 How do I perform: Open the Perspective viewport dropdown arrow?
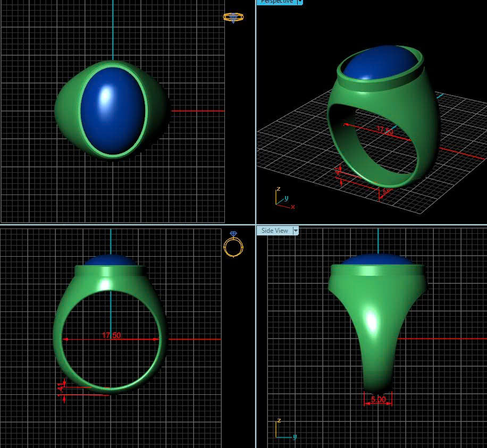pos(300,2)
